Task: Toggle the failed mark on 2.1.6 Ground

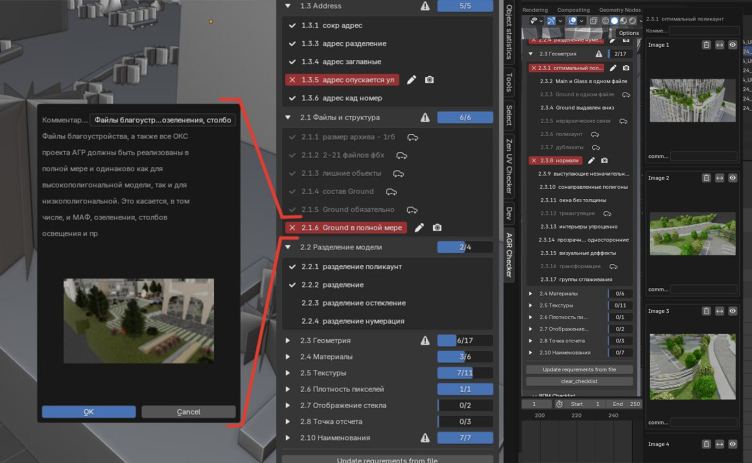Action: click(292, 228)
